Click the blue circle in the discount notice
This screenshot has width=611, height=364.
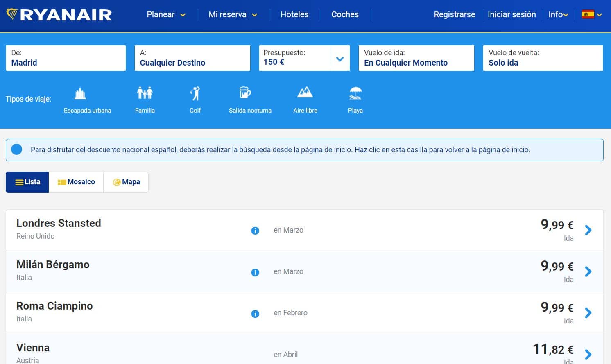tap(17, 149)
